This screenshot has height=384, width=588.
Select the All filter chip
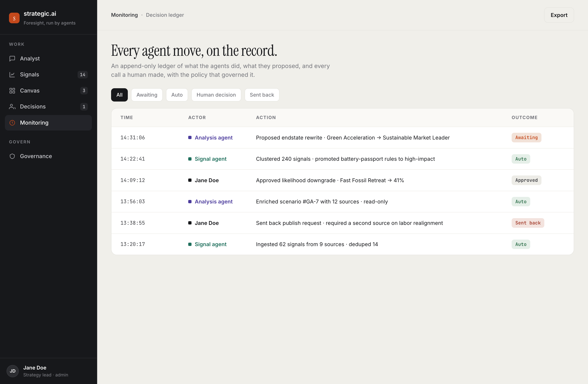(x=119, y=95)
